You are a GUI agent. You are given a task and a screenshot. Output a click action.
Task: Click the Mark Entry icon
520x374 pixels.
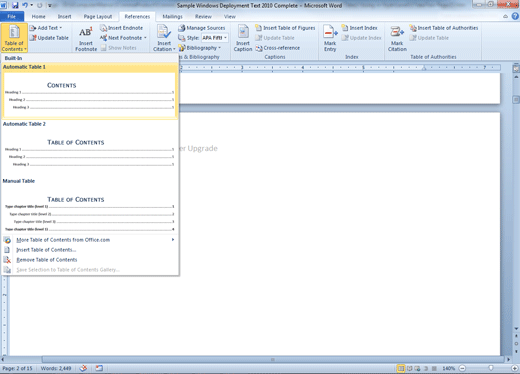(330, 32)
